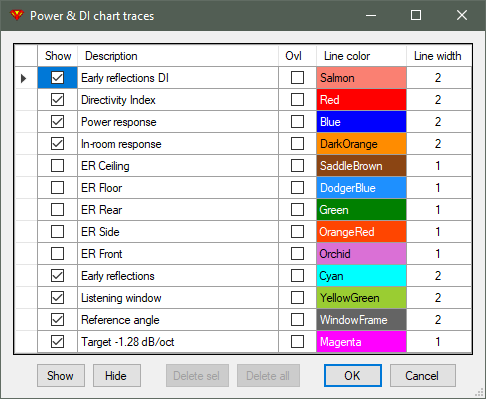Uncheck Show for Target -1.28 dB/oct
Viewport: 486px width, 399px height.
tap(57, 342)
